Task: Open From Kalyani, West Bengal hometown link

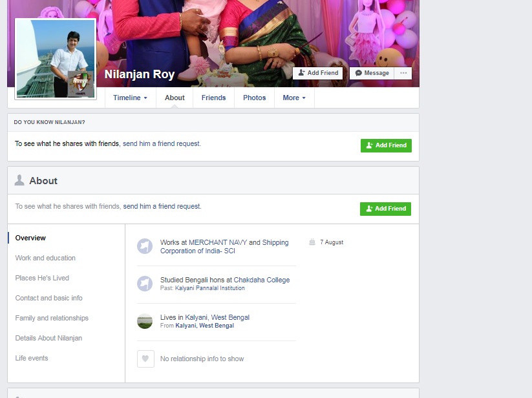Action: click(x=204, y=326)
